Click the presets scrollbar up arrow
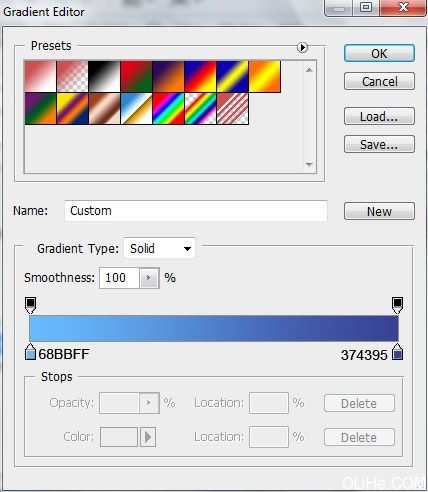 click(309, 70)
